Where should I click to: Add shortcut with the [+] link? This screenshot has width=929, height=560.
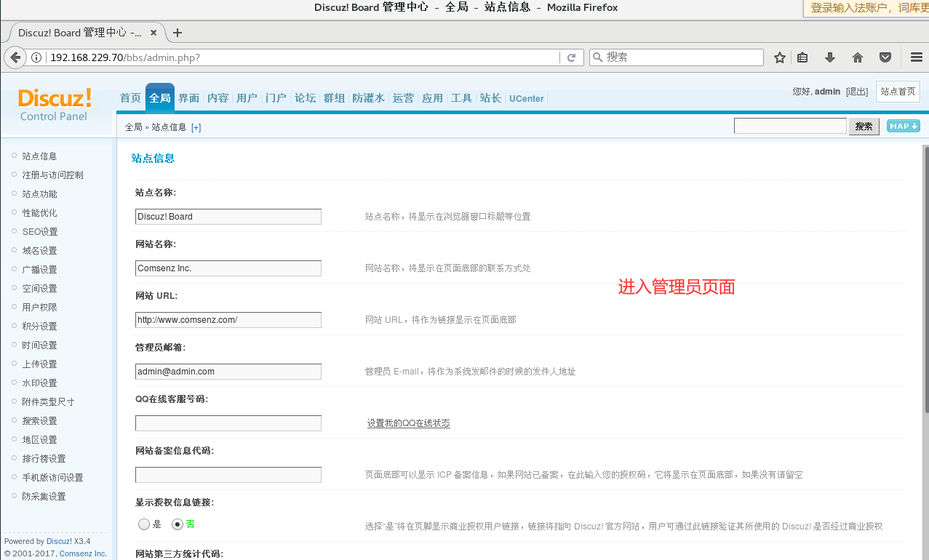196,127
